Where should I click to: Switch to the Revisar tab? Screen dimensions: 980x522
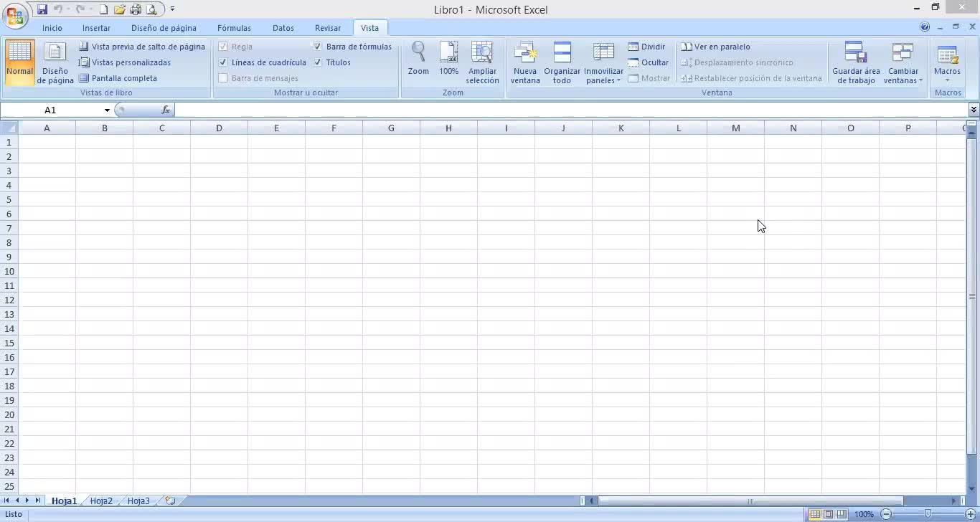point(328,28)
